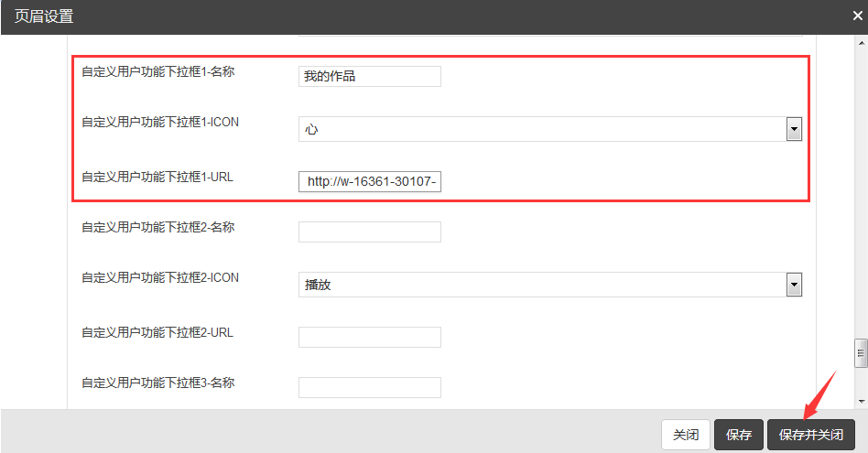
Task: Click the label 自定义用户功能下拉框2-URL
Action: [157, 332]
